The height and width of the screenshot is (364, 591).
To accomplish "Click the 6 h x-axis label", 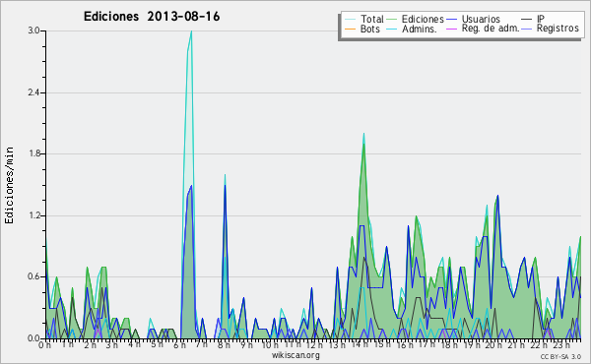I will 179,344.
